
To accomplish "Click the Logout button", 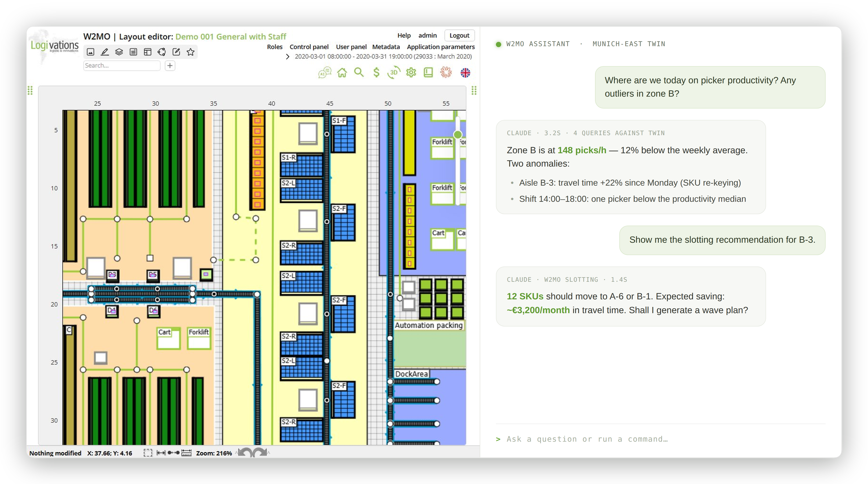I will coord(459,35).
